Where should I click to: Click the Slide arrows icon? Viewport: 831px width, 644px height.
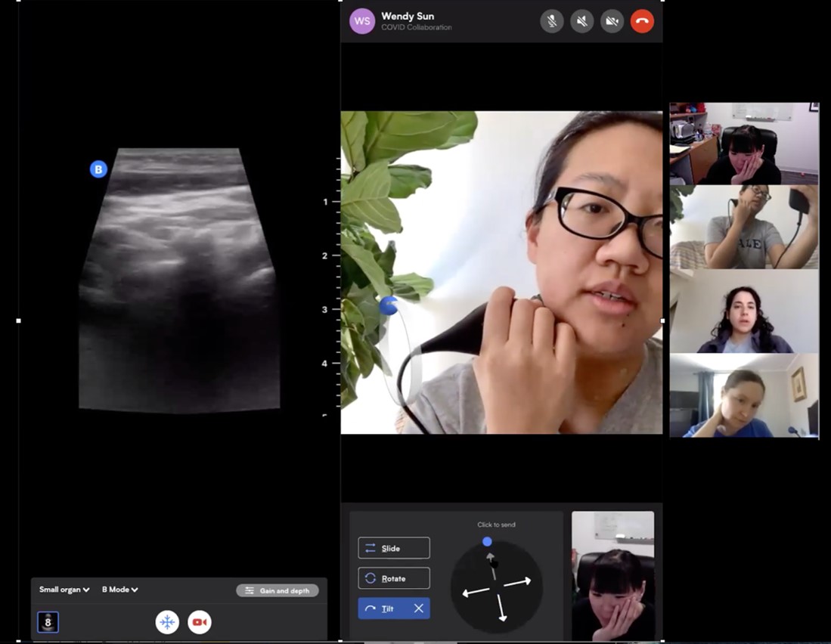[370, 547]
